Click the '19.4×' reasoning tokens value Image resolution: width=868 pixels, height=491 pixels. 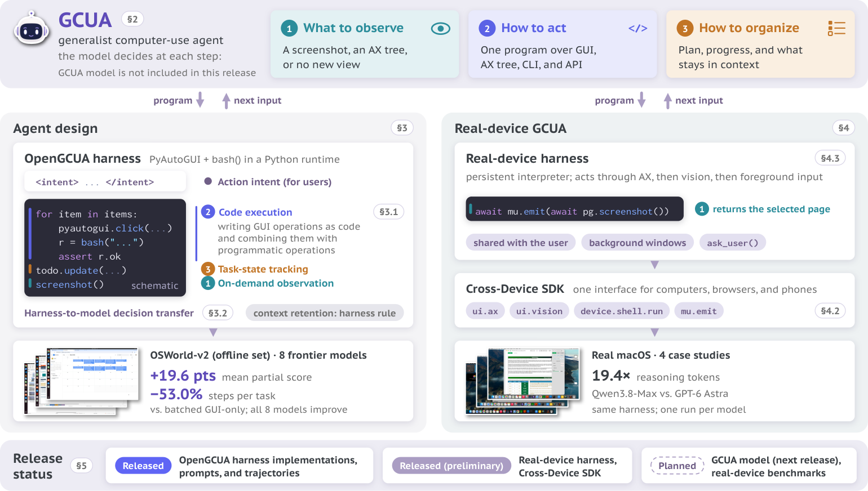(x=611, y=376)
